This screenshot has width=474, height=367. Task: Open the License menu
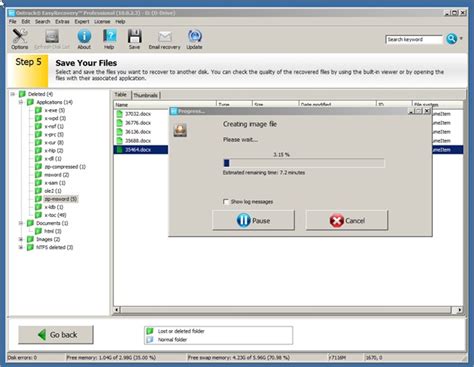[x=102, y=22]
